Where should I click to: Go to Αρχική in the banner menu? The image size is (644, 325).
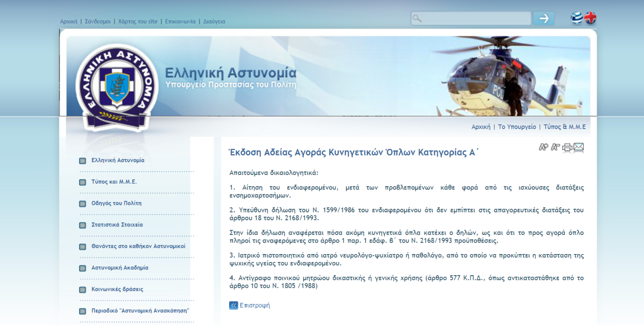point(481,127)
